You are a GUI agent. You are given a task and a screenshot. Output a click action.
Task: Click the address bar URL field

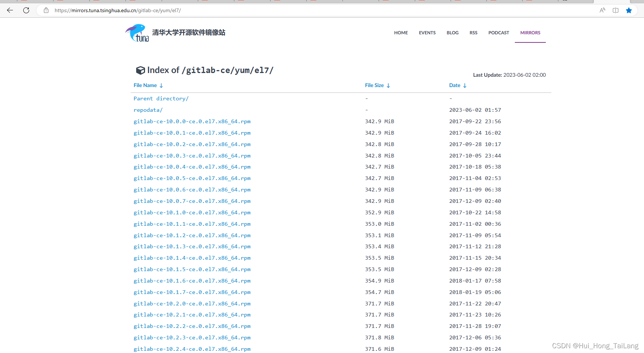point(317,10)
